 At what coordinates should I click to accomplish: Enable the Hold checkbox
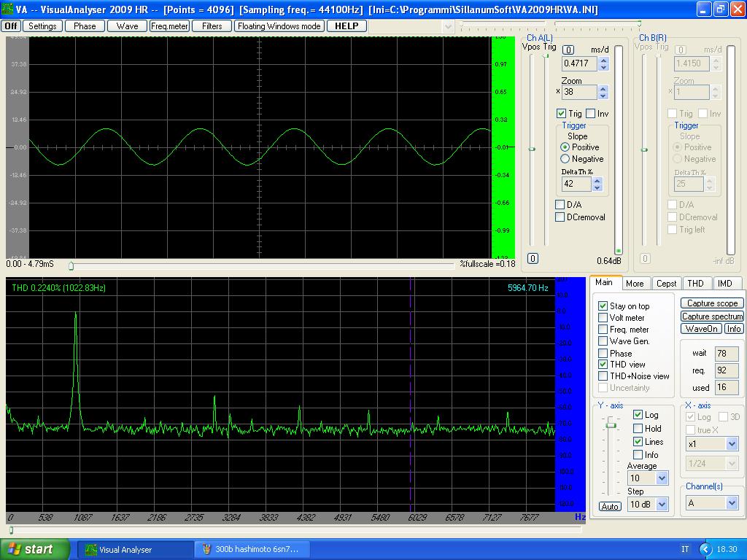(x=638, y=429)
